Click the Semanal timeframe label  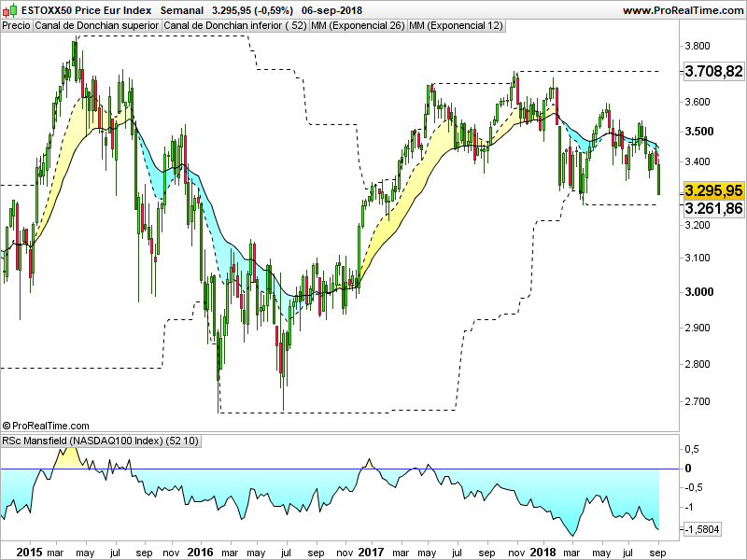[x=183, y=10]
